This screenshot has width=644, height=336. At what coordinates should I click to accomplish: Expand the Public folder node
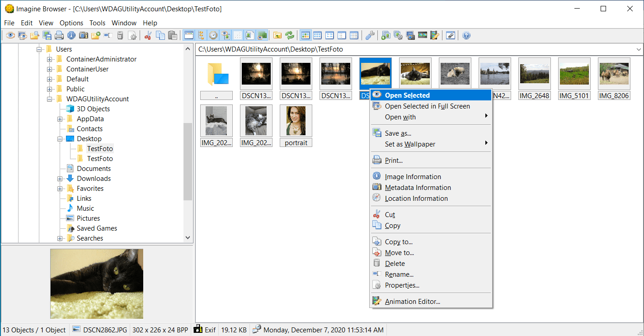point(50,89)
